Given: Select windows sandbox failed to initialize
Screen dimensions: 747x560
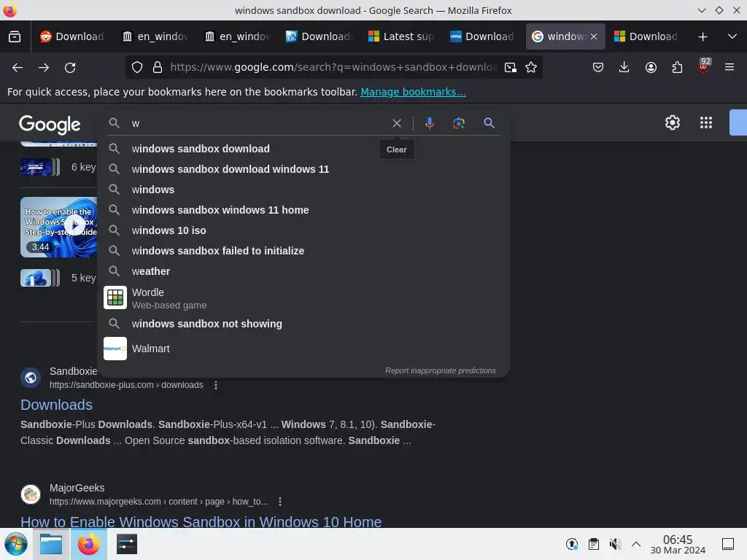Looking at the screenshot, I should point(303,251).
